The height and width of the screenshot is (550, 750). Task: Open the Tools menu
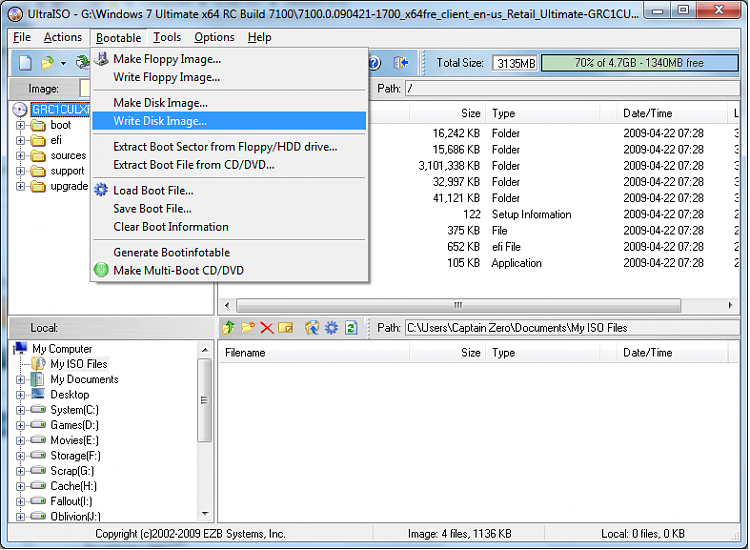(167, 37)
